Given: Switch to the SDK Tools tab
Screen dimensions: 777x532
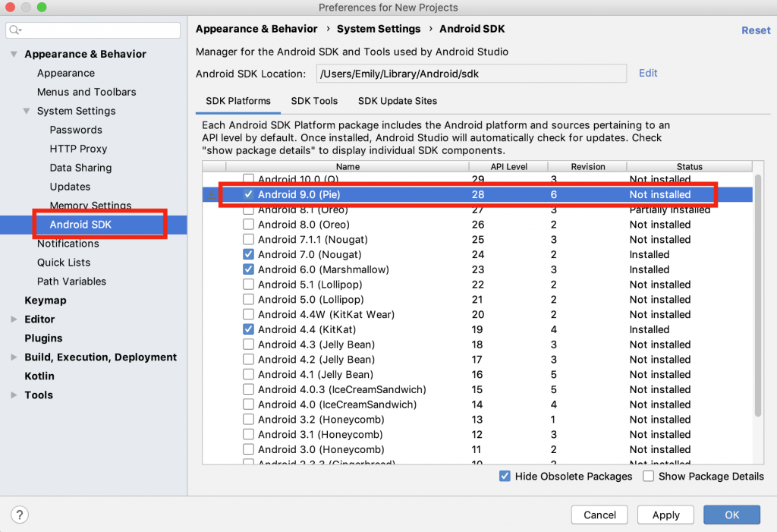Looking at the screenshot, I should [314, 101].
